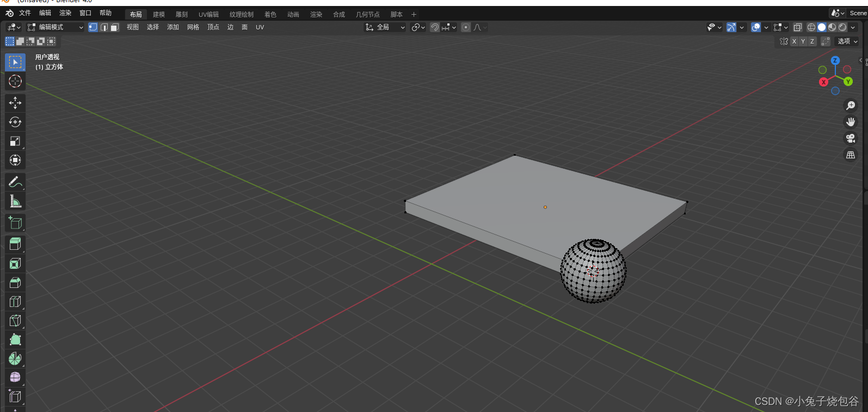Select the Knife tool
Image resolution: width=868 pixels, height=412 pixels.
click(x=15, y=321)
